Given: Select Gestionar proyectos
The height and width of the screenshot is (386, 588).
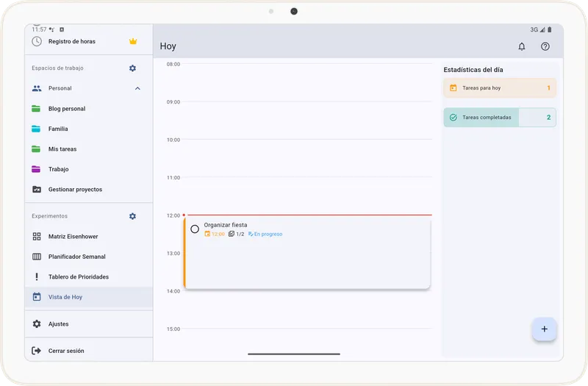Looking at the screenshot, I should pyautogui.click(x=75, y=190).
